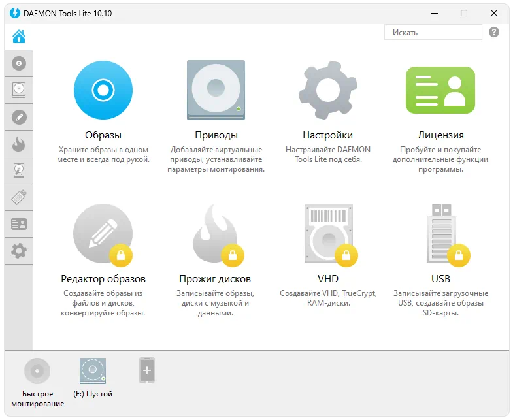Open the USB heading link
Image resolution: width=513 pixels, height=420 pixels.
[x=440, y=279]
